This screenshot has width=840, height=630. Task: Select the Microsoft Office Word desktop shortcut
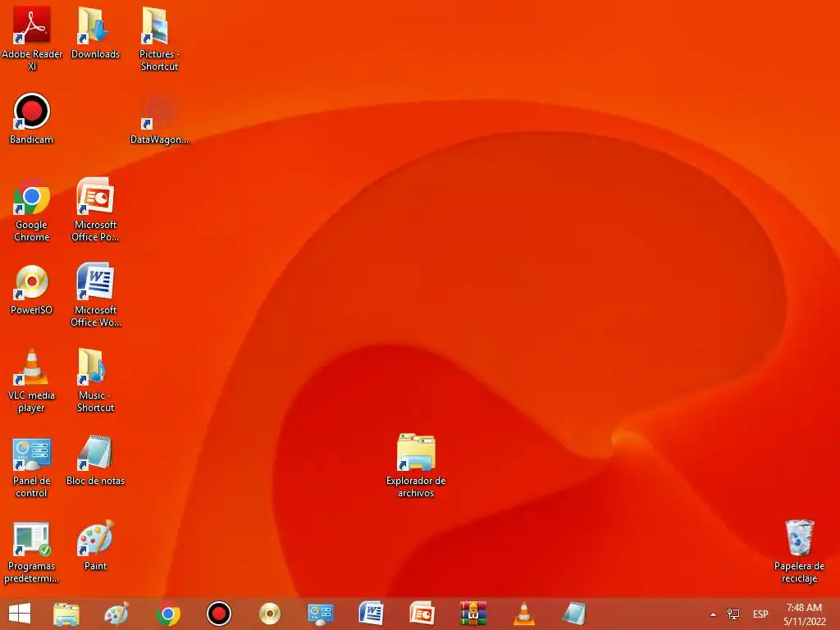pyautogui.click(x=95, y=294)
